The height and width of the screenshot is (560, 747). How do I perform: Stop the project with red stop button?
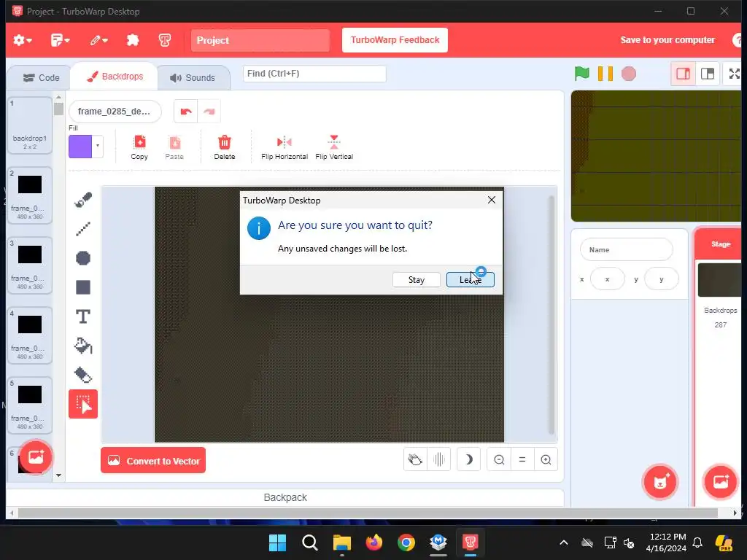(629, 74)
